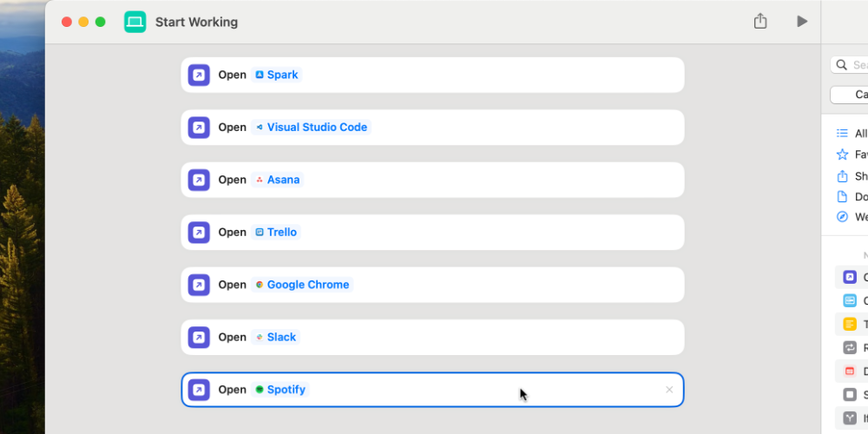Click Open App icon in Visual Studio Code row
Image resolution: width=868 pixels, height=434 pixels.
click(x=199, y=128)
